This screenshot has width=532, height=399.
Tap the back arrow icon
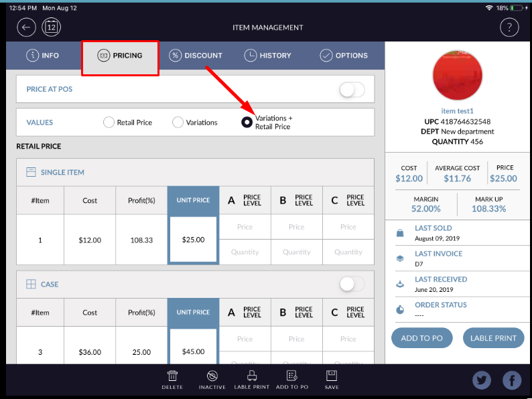click(26, 27)
